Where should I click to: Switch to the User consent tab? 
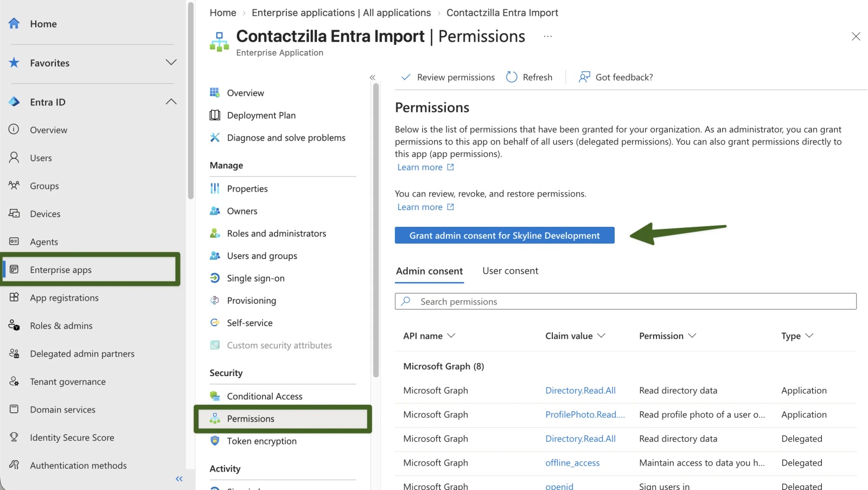pyautogui.click(x=510, y=271)
